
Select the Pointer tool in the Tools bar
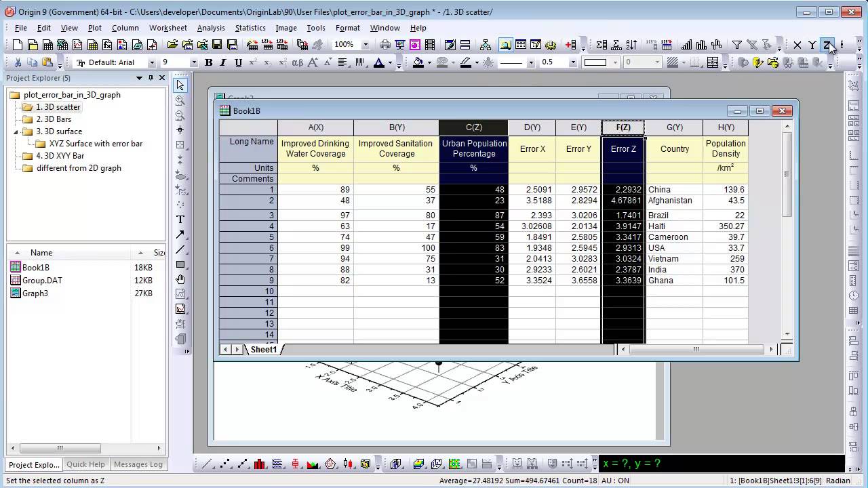coord(180,85)
